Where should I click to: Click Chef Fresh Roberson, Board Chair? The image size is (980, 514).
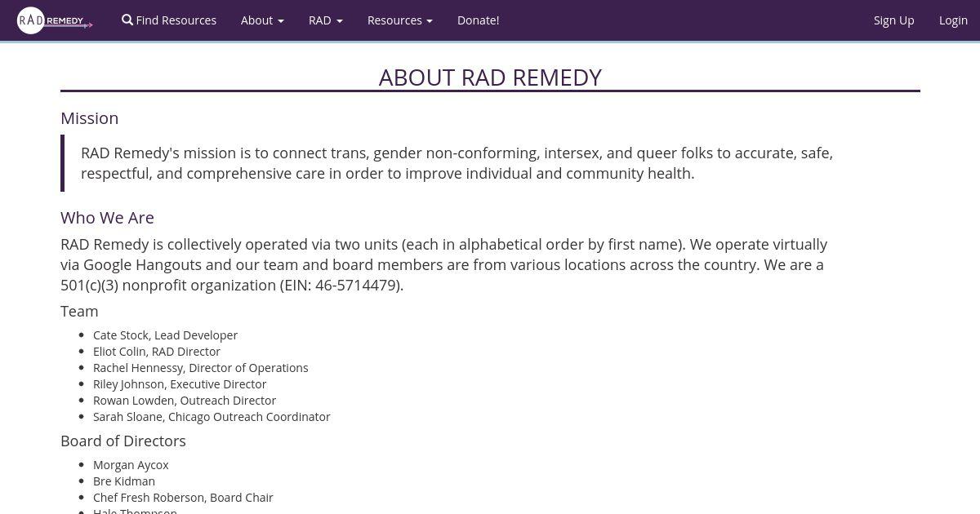click(183, 498)
